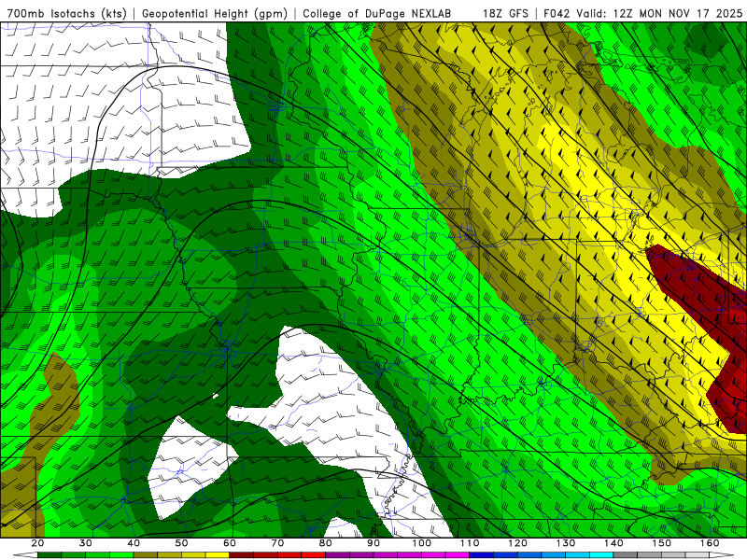747x560 pixels.
Task: Pick the dark maroon 60-65 kt legend swatch
Action: pos(242,555)
